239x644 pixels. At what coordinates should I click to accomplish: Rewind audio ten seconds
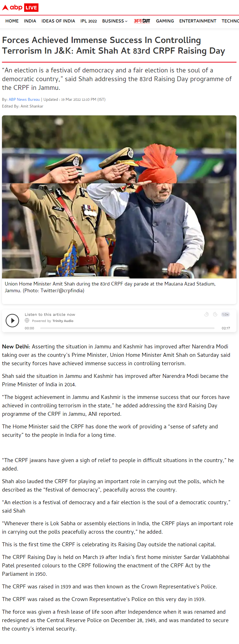click(x=206, y=314)
